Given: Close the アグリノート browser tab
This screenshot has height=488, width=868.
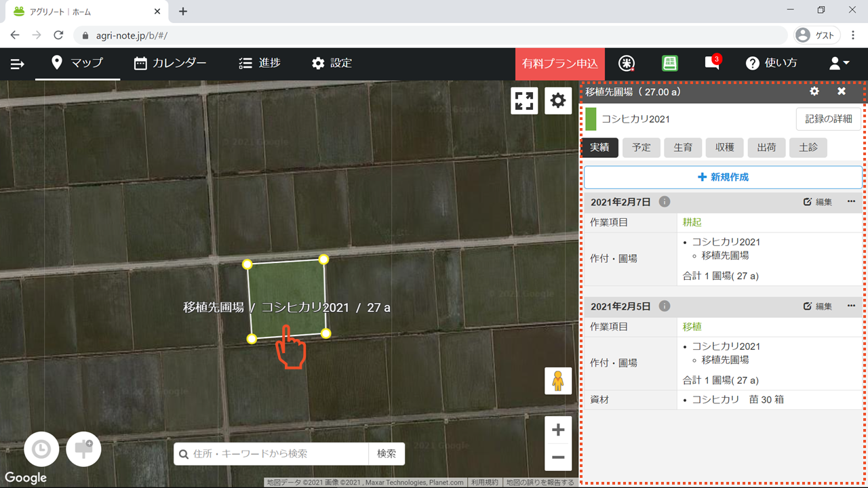Looking at the screenshot, I should tap(158, 12).
